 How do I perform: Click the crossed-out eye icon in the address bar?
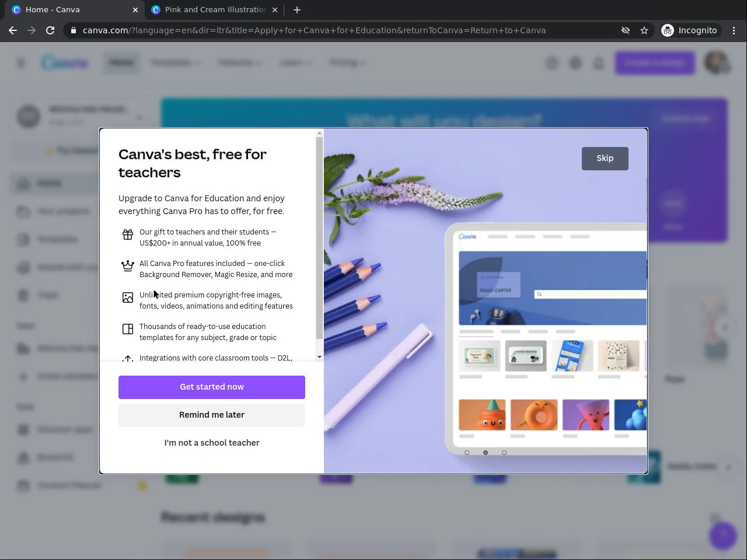click(x=626, y=30)
